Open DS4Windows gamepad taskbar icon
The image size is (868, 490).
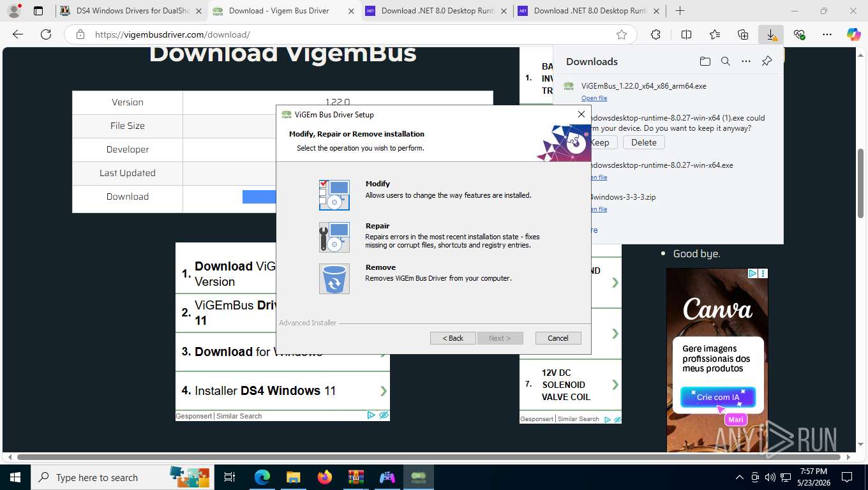(x=387, y=477)
